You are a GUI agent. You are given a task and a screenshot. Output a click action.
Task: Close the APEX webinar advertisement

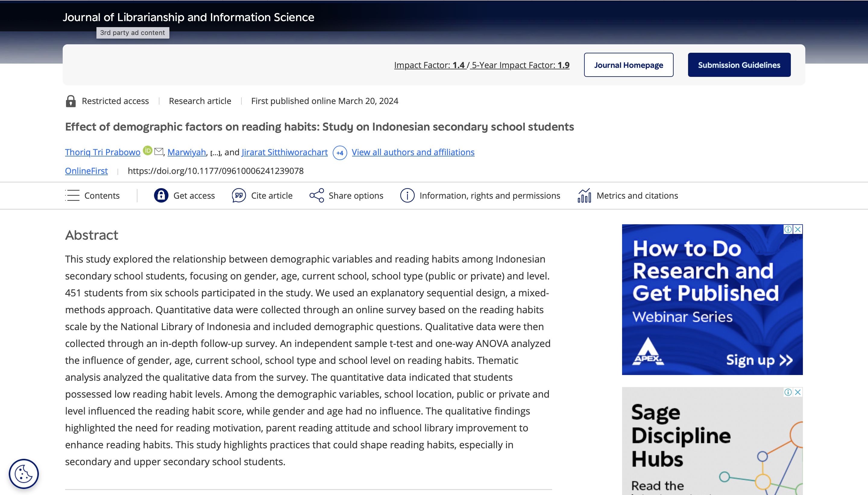[798, 229]
